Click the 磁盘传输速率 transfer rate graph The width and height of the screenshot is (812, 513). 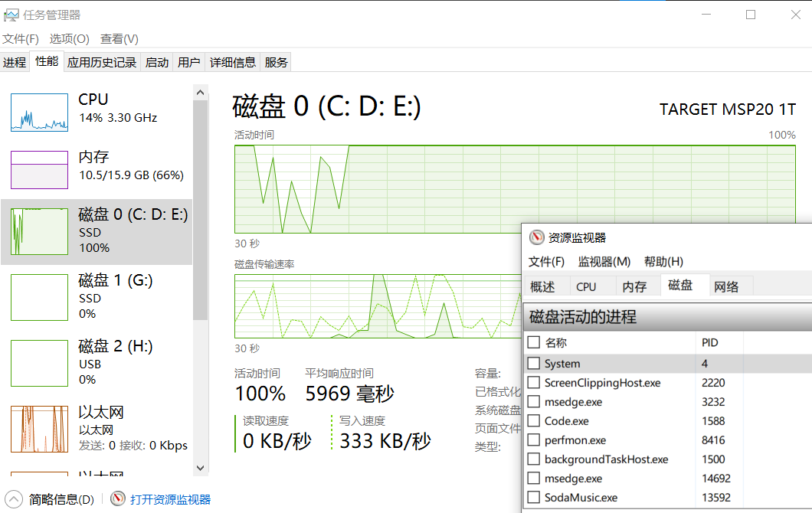pos(377,306)
